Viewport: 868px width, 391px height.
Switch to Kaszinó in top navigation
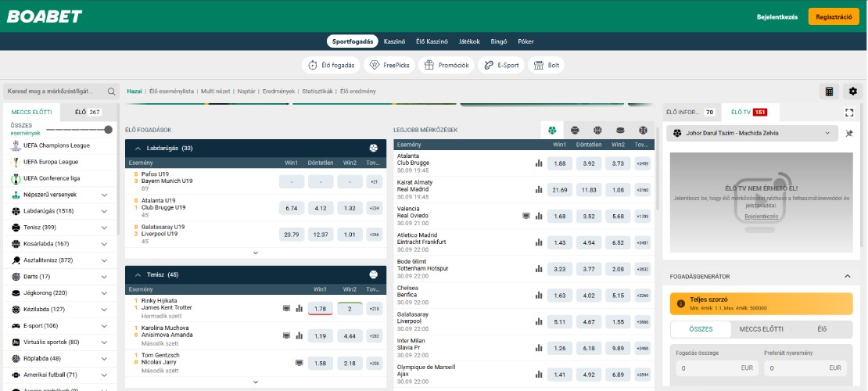click(x=394, y=41)
